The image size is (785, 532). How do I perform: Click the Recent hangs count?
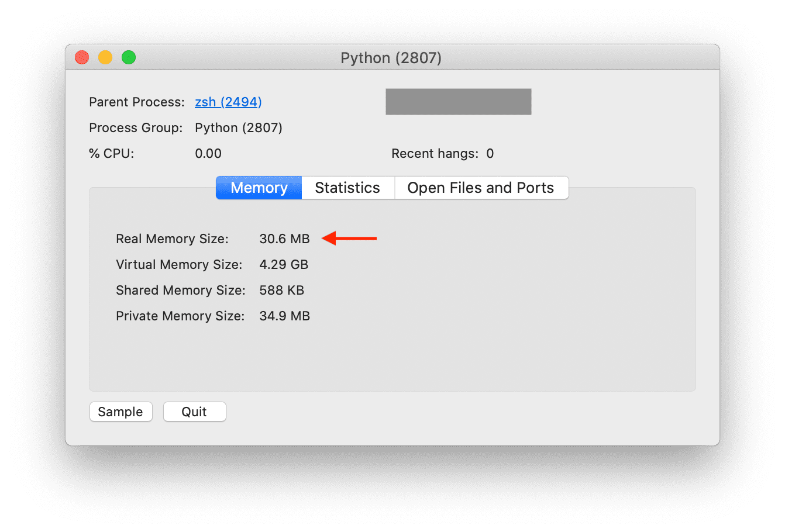pyautogui.click(x=490, y=154)
